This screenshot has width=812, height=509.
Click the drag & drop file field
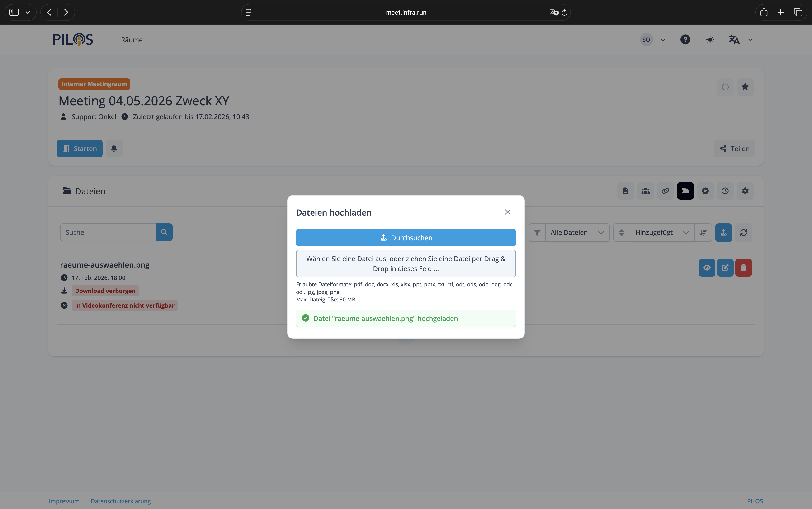click(x=406, y=264)
